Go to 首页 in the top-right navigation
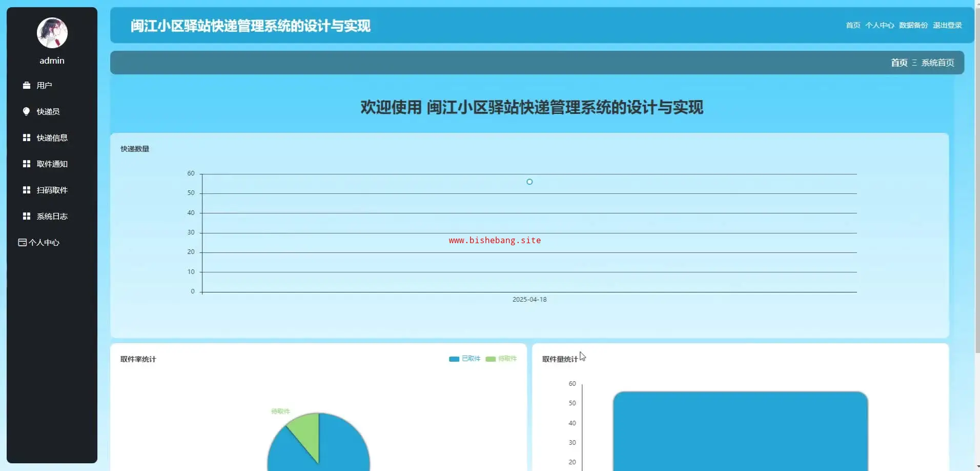 point(853,25)
